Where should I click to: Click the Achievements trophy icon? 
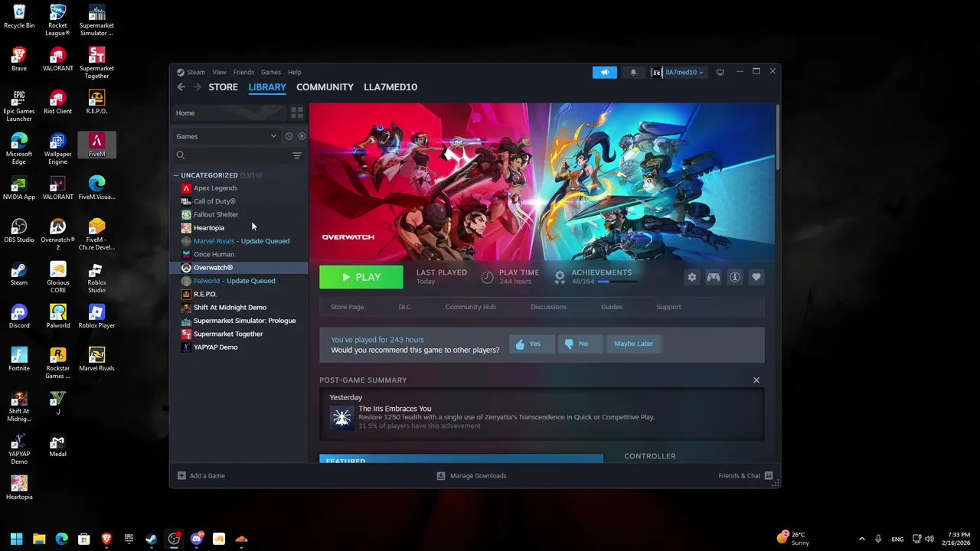click(560, 276)
